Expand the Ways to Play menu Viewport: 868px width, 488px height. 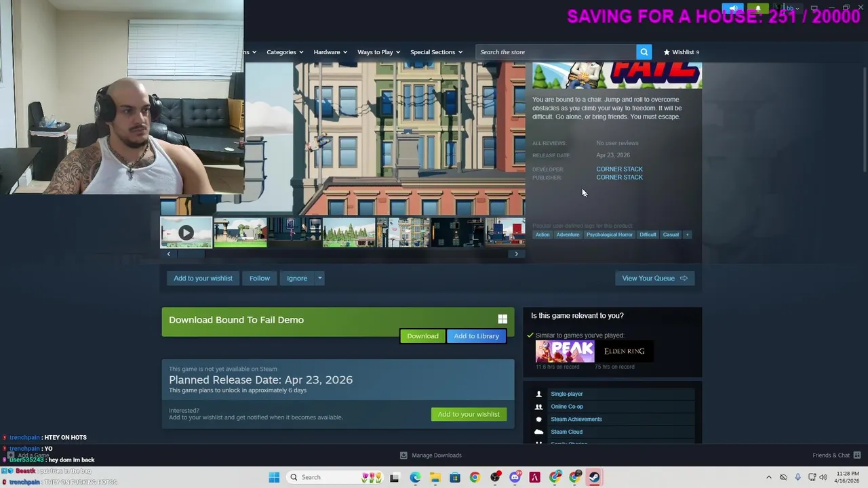(x=379, y=52)
